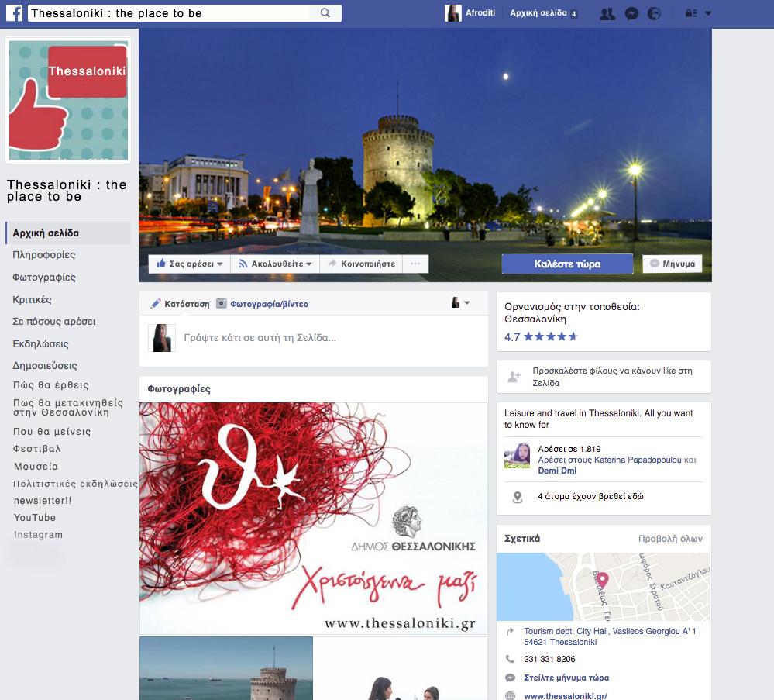Click the check-in location pin icon
Image resolution: width=774 pixels, height=700 pixels.
point(518,497)
